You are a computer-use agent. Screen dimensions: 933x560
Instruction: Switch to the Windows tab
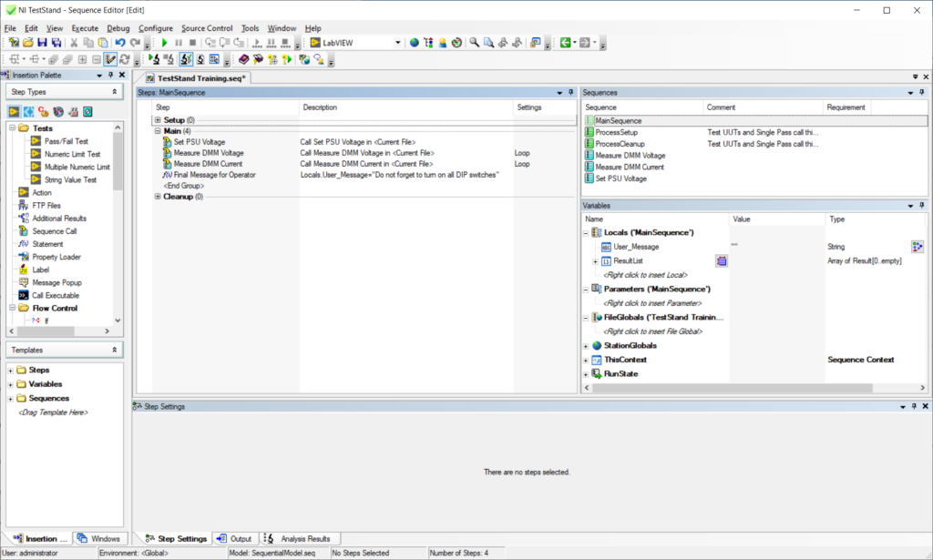click(98, 538)
